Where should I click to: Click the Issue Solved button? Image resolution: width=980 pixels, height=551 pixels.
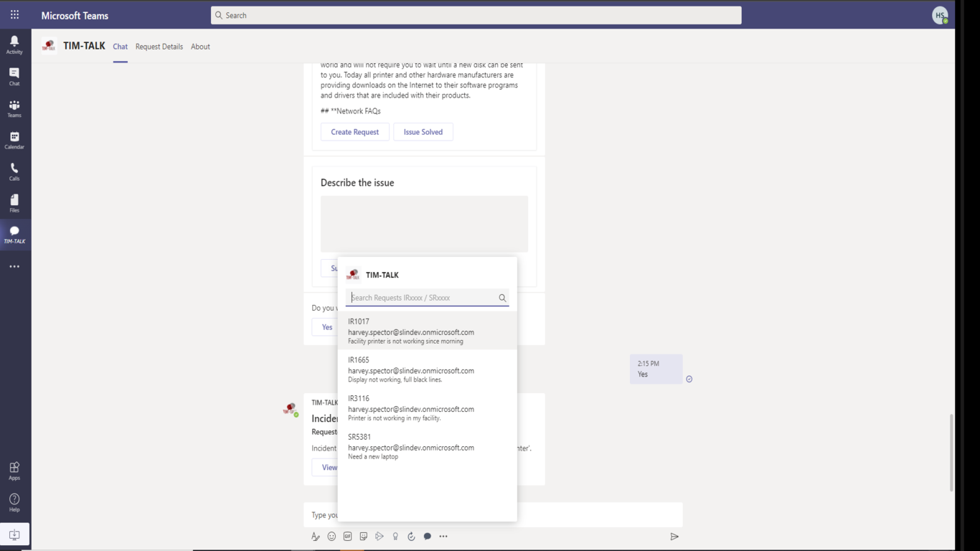tap(423, 132)
